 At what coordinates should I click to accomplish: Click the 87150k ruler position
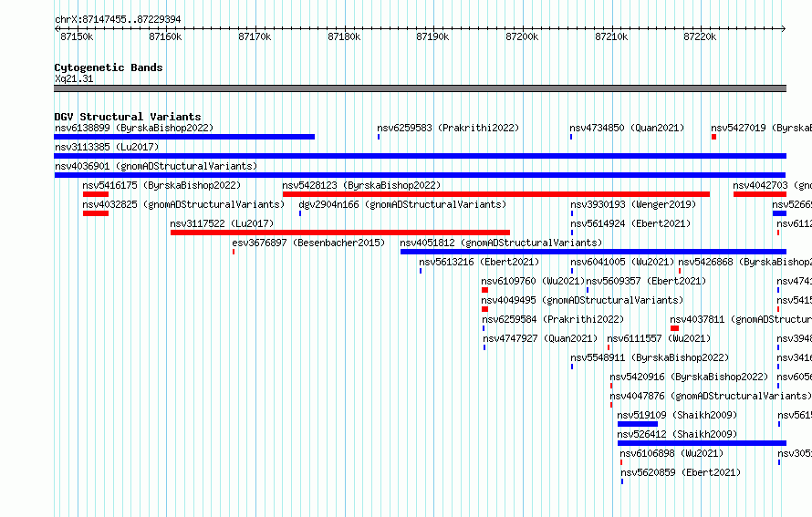[77, 36]
